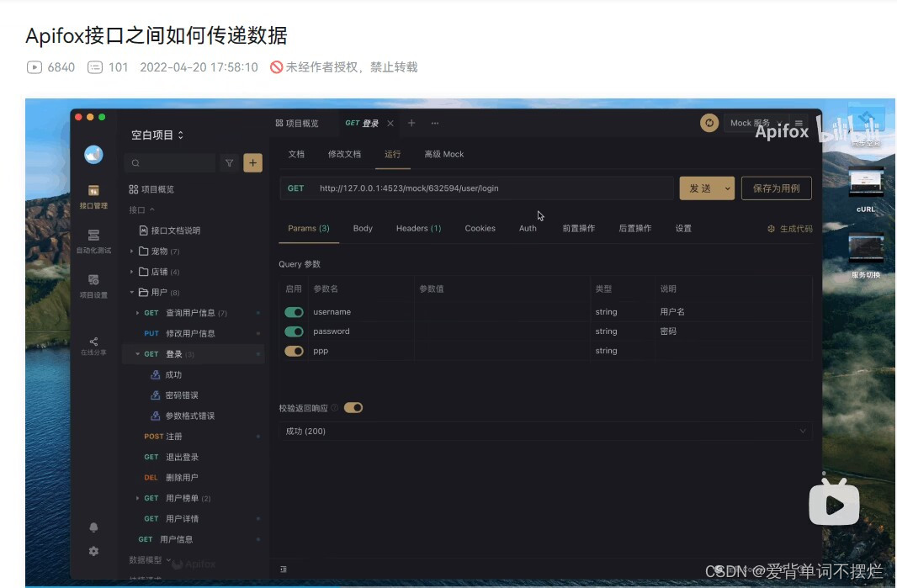Image resolution: width=897 pixels, height=588 pixels.
Task: Select the GET method selector
Action: pyautogui.click(x=295, y=188)
